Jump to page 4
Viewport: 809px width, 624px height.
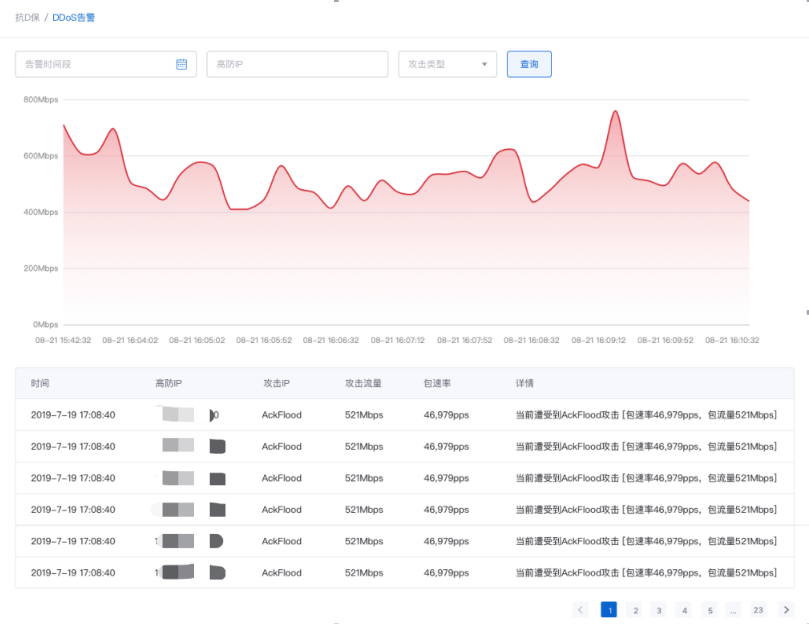click(684, 609)
